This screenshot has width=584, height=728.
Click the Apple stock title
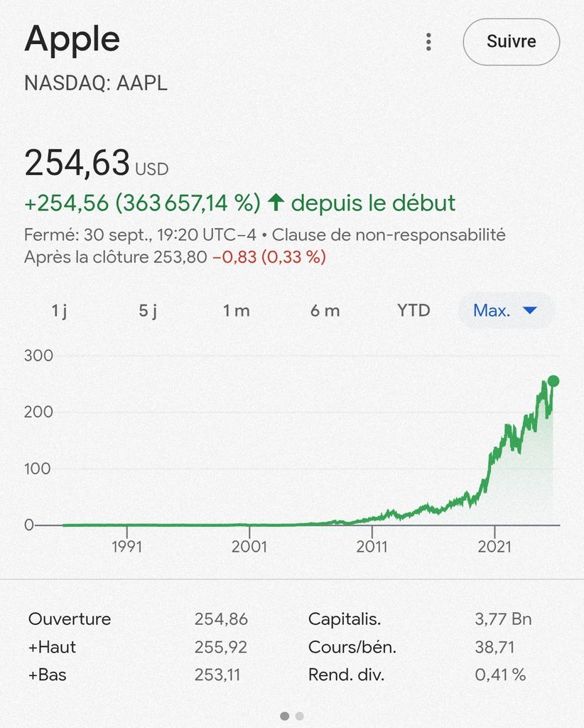72,40
